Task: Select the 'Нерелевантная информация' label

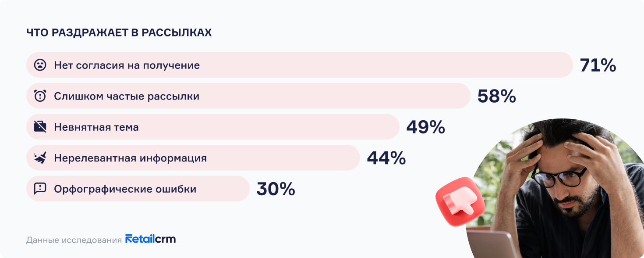Action: [x=130, y=158]
